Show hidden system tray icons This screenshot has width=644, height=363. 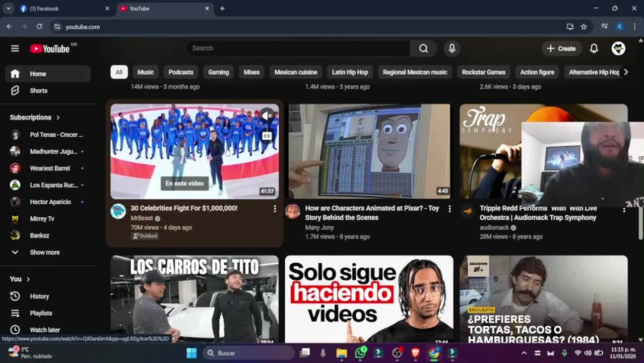pos(524,353)
